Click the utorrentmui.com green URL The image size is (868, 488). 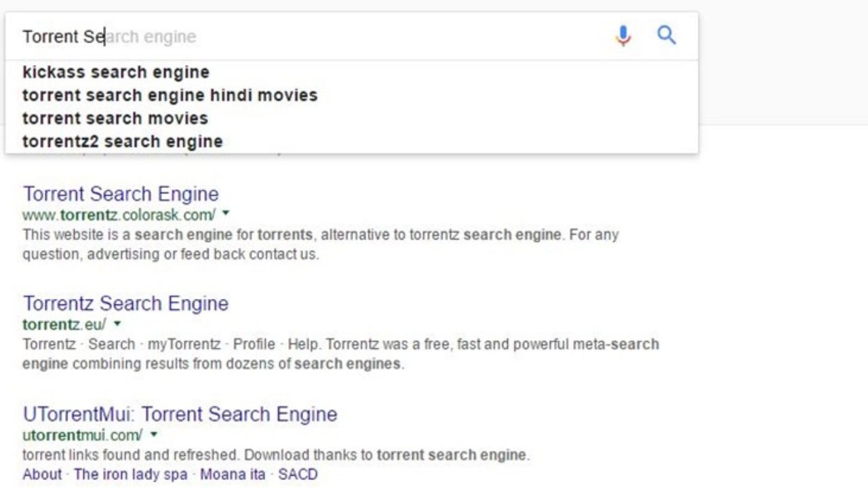[82, 434]
